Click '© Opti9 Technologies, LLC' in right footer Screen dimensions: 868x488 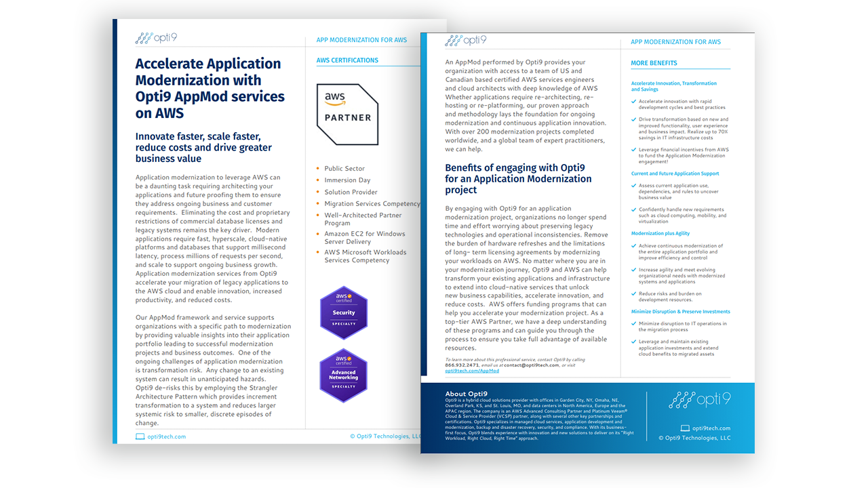tap(694, 438)
